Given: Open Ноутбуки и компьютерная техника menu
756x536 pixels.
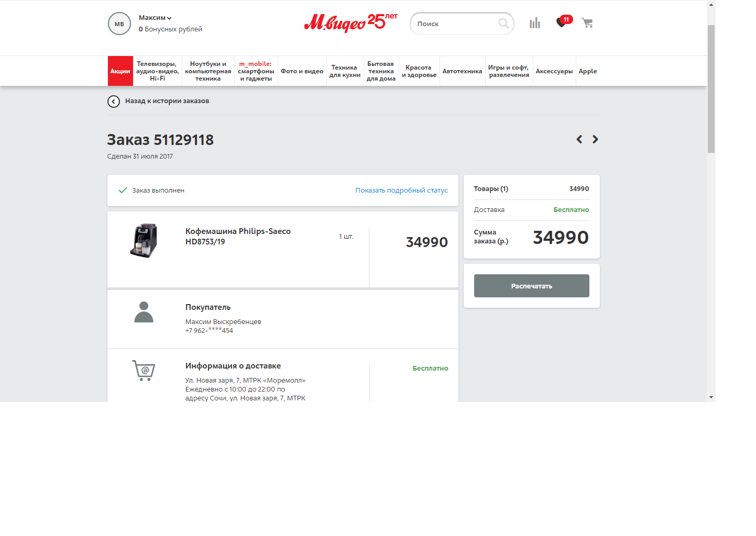Looking at the screenshot, I should [208, 71].
